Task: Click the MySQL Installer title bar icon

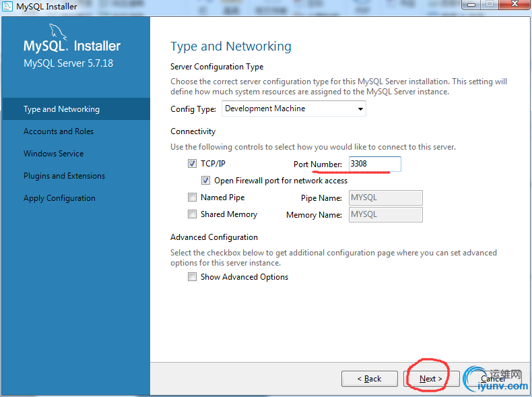Action: click(x=7, y=6)
